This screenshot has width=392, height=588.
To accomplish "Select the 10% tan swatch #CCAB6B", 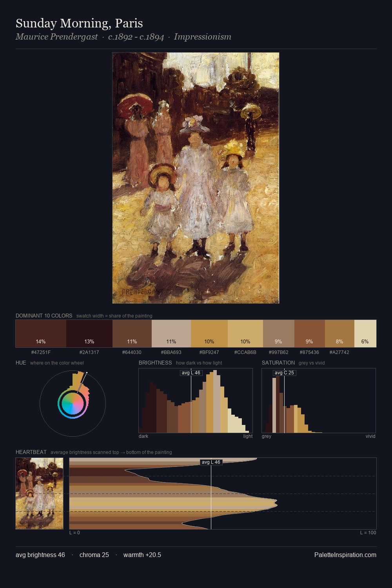I will click(x=245, y=334).
